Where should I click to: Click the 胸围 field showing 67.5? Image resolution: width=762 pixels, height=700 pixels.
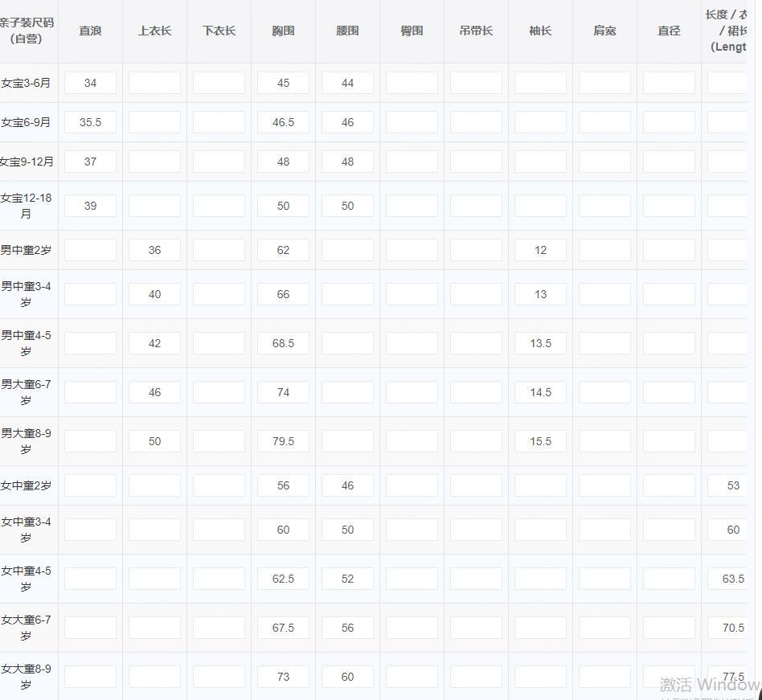[283, 628]
